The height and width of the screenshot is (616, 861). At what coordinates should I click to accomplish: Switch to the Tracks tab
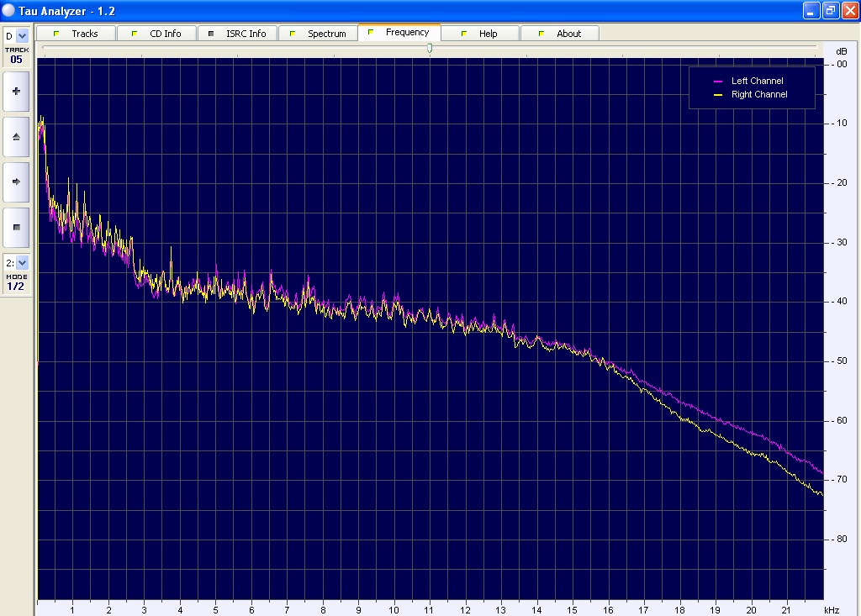click(84, 34)
